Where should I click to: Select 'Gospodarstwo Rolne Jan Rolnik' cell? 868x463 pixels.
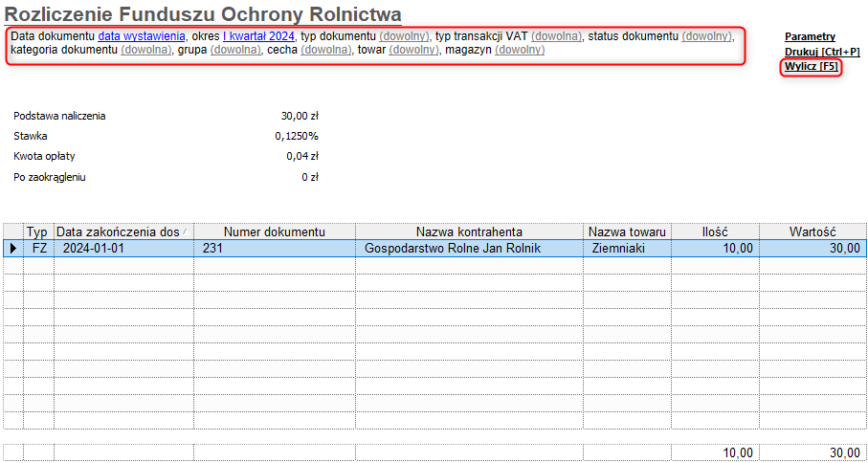pos(470,249)
